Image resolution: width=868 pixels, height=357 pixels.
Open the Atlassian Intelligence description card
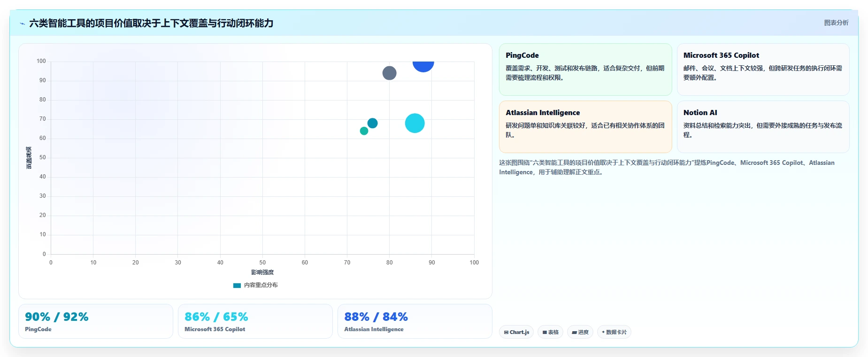(585, 127)
